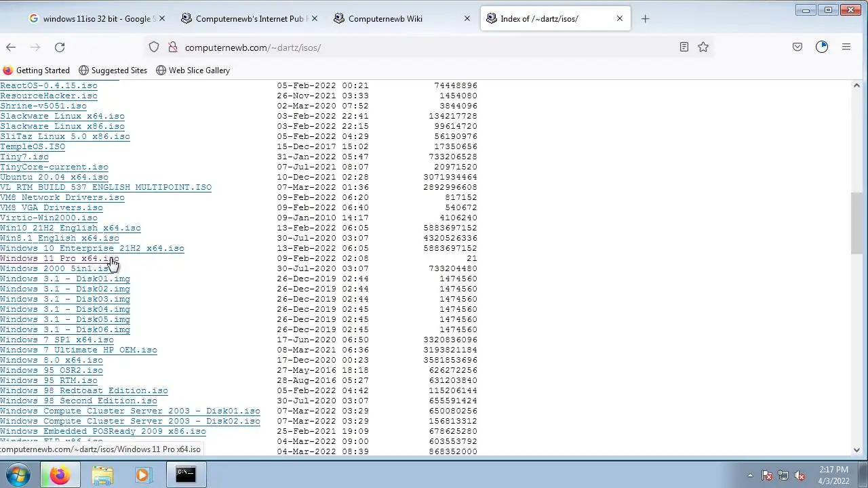
Task: Open the Windows Start button
Action: click(18, 474)
